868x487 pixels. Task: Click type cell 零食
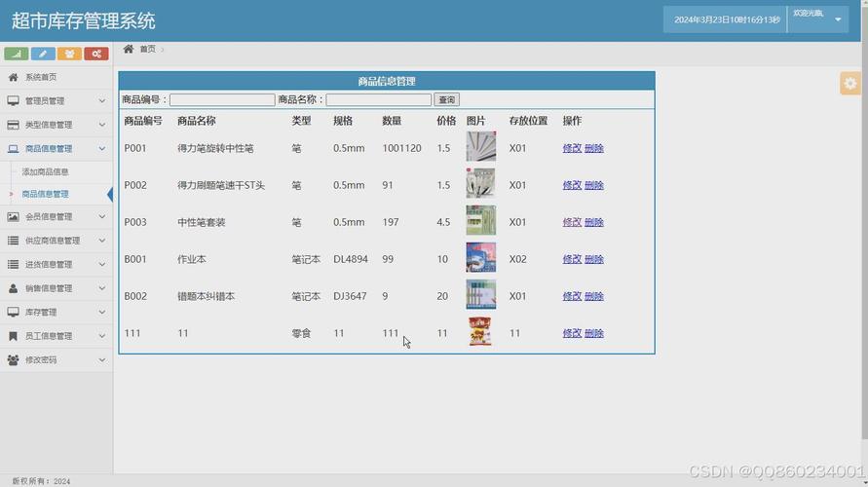click(301, 333)
